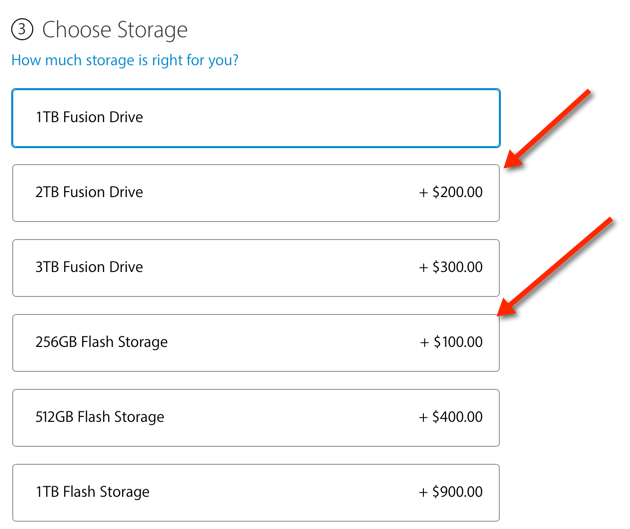Click the + $400.00 price
Image resolution: width=630 pixels, height=529 pixels.
pos(451,418)
